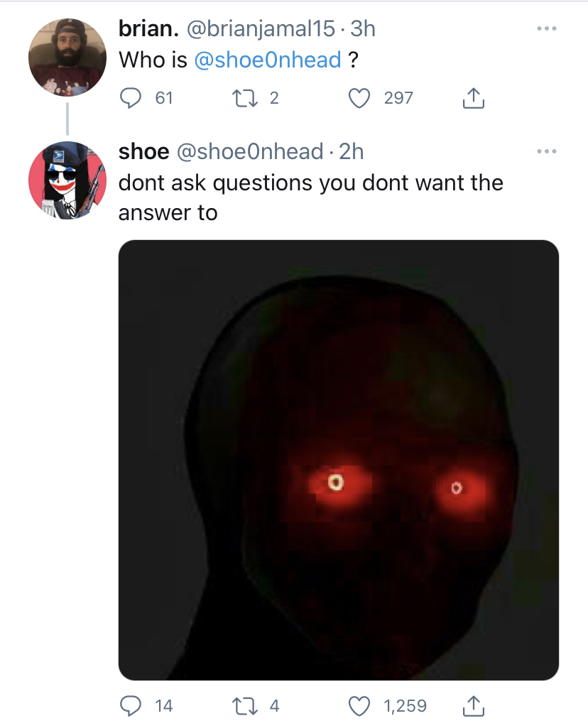588x728 pixels.
Task: Open the @brianjamal15 handle
Action: click(261, 29)
